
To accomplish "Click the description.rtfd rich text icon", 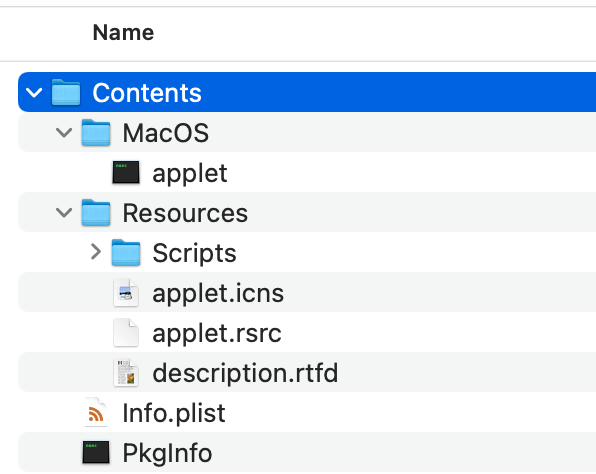I will click(126, 373).
